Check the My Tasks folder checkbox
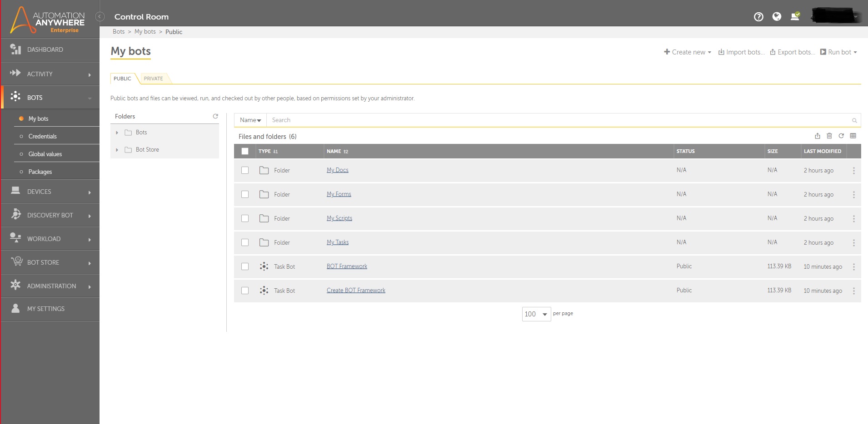Image resolution: width=868 pixels, height=424 pixels. point(245,242)
